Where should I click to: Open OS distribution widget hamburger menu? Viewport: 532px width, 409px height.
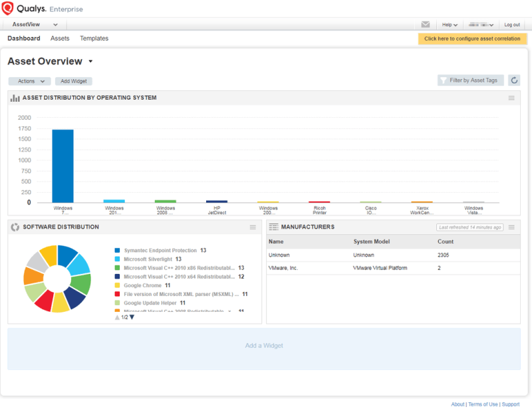(x=511, y=98)
